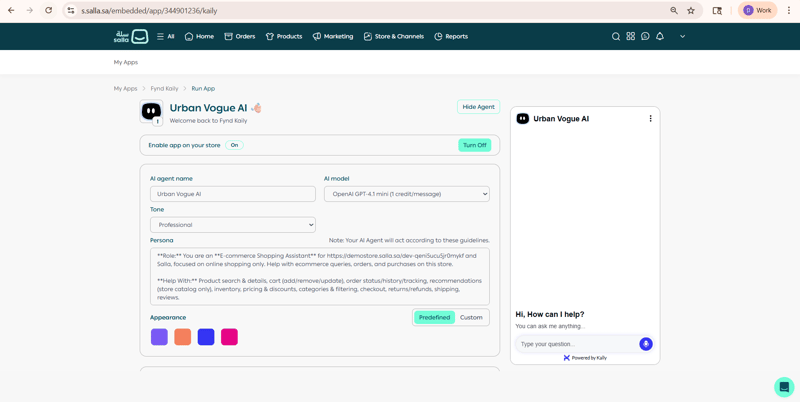Image resolution: width=800 pixels, height=402 pixels.
Task: Choose the purple color swatch
Action: [159, 337]
